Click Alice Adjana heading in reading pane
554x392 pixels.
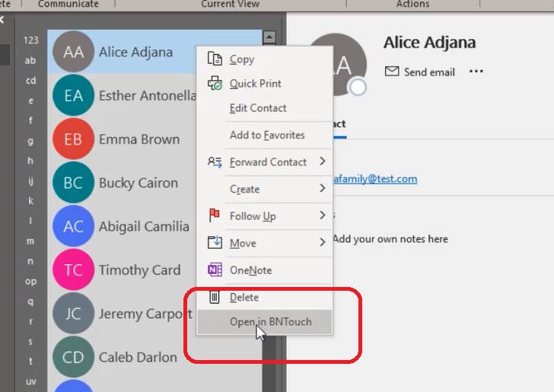[x=430, y=43]
